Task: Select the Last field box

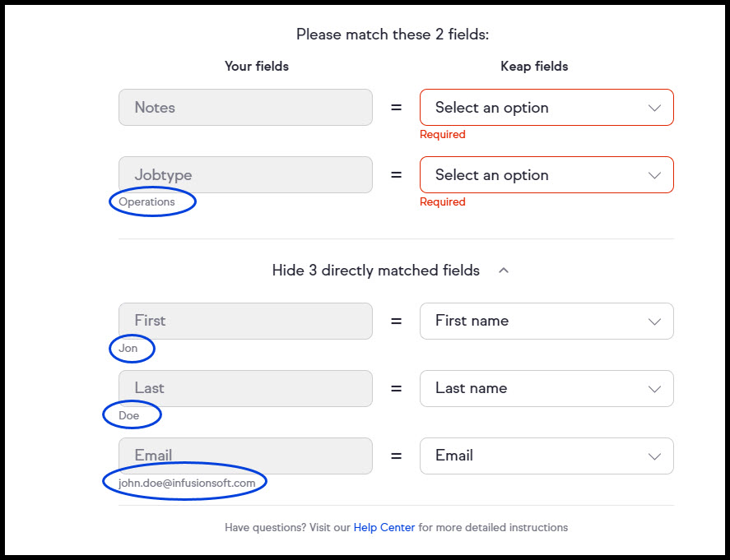Action: (245, 388)
